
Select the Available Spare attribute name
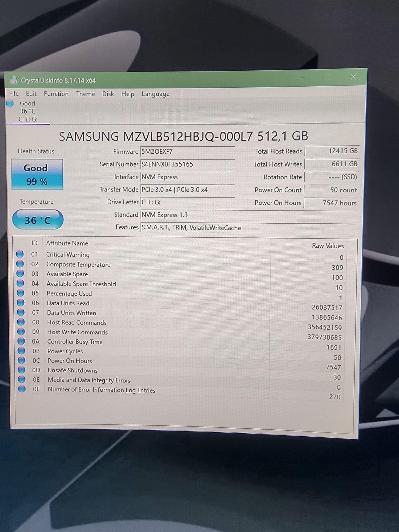coord(67,274)
